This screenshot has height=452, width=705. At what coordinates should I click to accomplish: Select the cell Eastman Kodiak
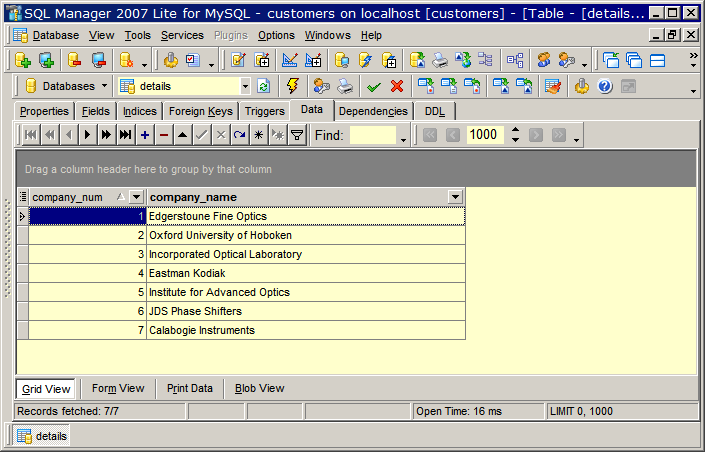click(306, 273)
